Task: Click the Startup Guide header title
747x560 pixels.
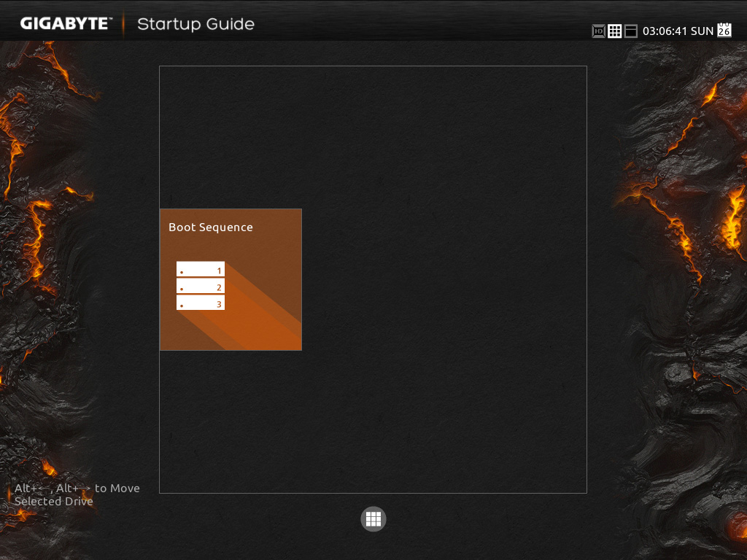Action: pyautogui.click(x=196, y=24)
